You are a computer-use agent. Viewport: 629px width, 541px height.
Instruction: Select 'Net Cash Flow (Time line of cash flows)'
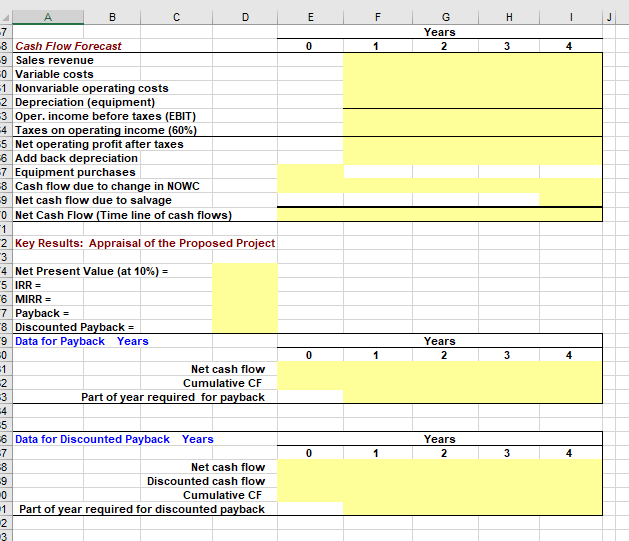click(124, 215)
